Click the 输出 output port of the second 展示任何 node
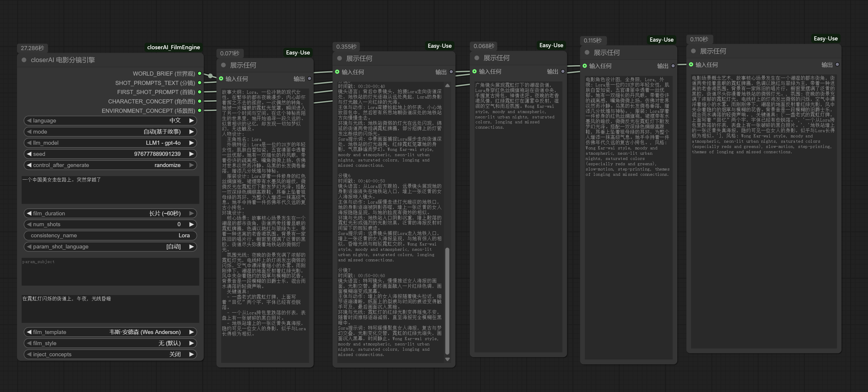The width and height of the screenshot is (868, 392). (451, 72)
